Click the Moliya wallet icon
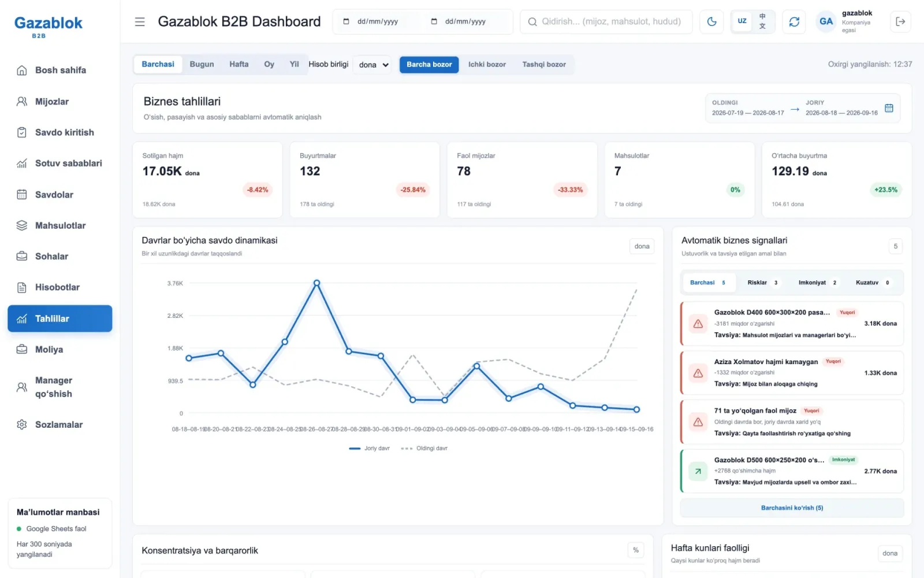The width and height of the screenshot is (924, 578). click(22, 350)
